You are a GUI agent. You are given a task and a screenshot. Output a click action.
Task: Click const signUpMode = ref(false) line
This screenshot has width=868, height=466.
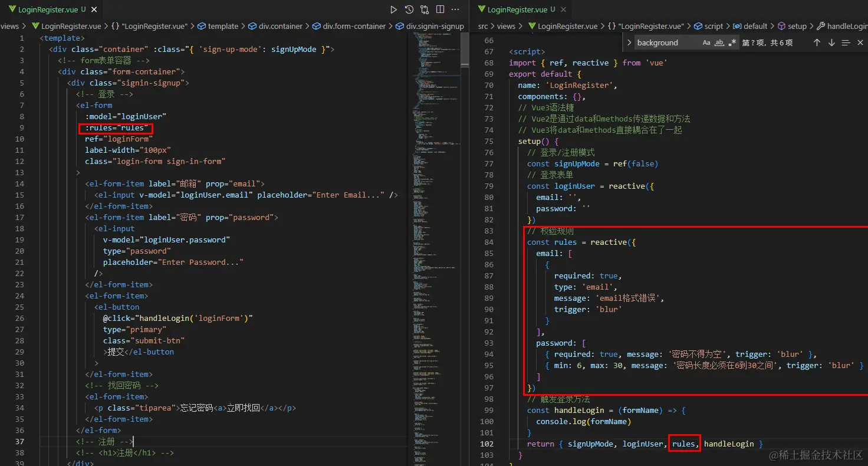593,163
